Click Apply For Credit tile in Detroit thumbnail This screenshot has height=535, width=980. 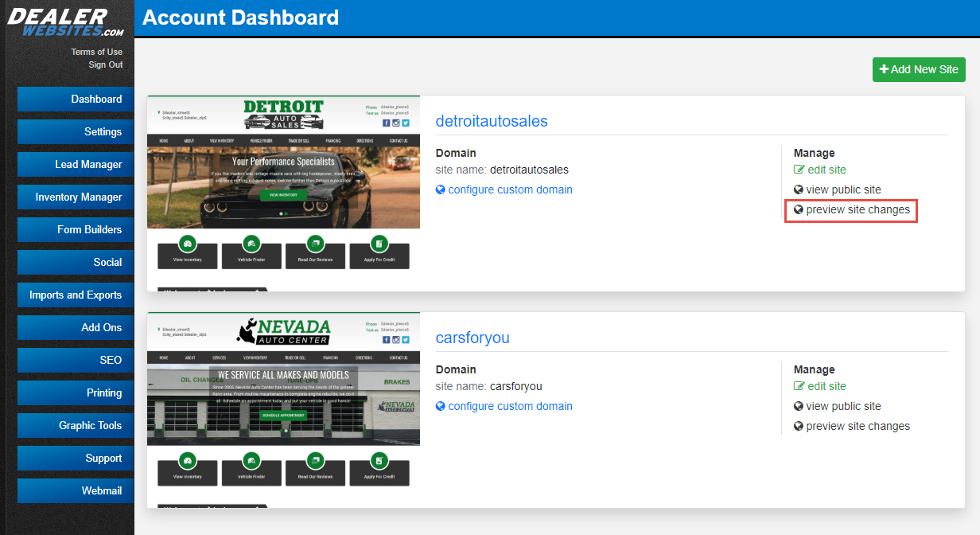pos(379,252)
